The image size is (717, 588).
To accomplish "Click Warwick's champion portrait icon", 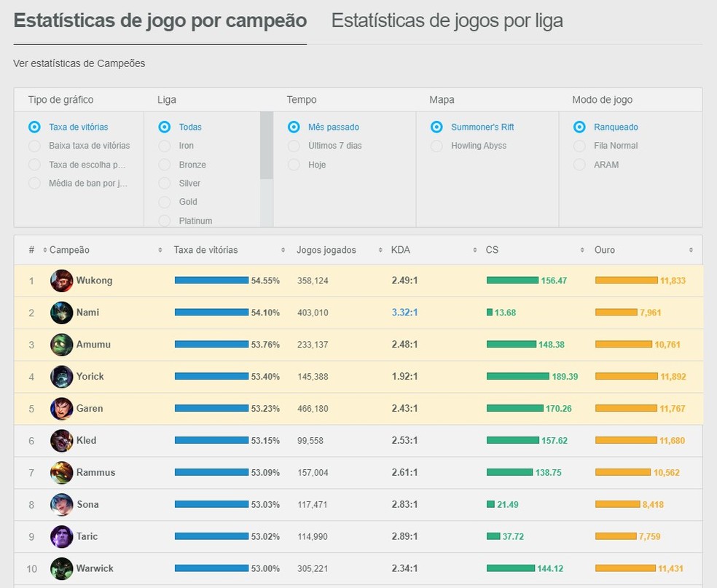I will point(61,568).
